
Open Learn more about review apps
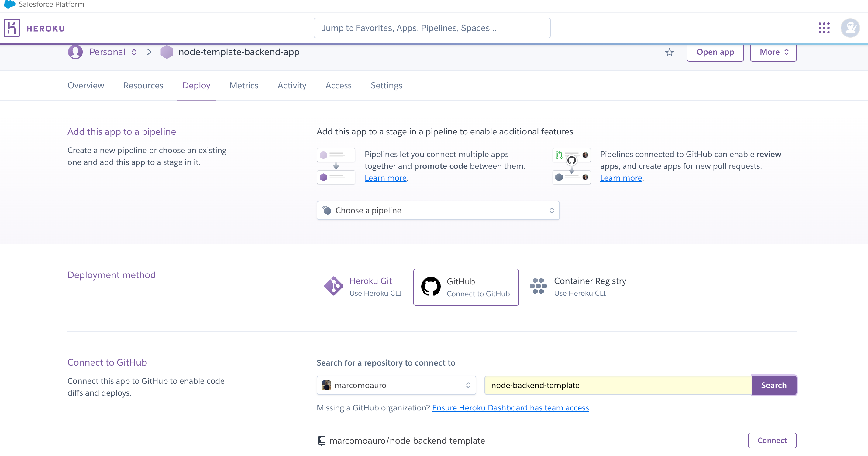point(621,178)
